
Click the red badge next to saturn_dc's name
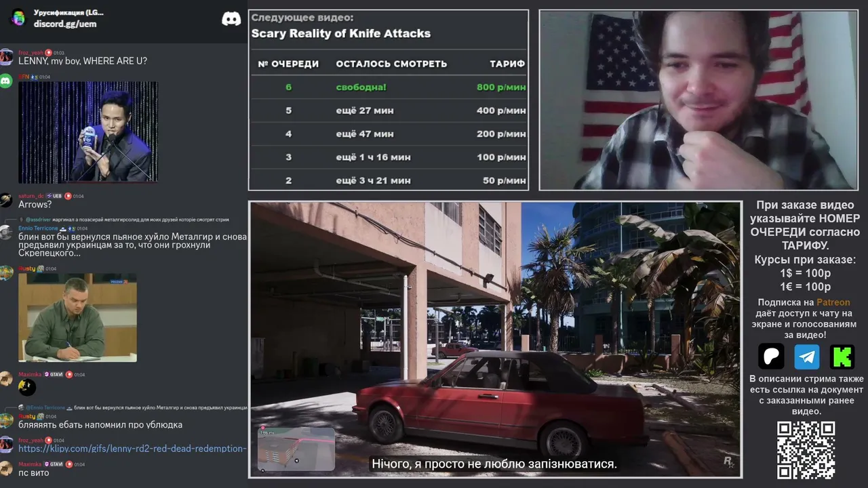tap(68, 196)
